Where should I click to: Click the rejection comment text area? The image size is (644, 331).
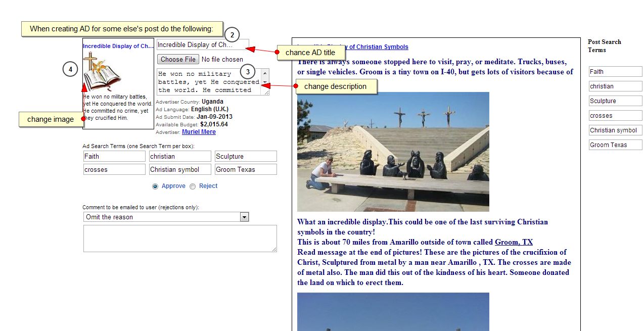coord(180,238)
